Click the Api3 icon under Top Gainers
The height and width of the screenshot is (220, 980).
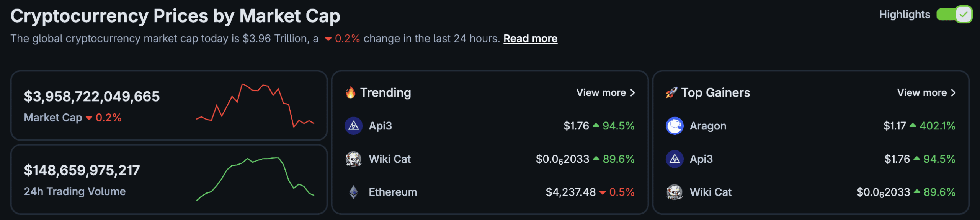point(675,159)
